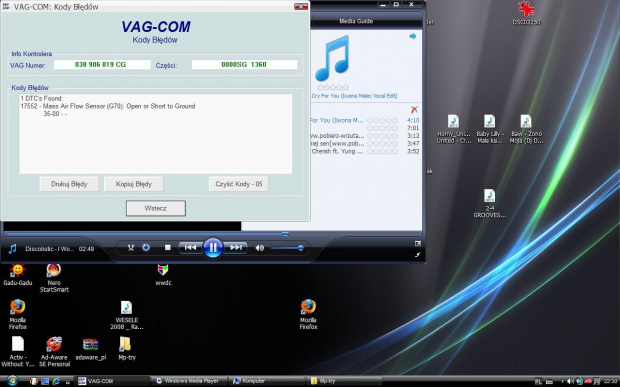Open the Media Guide tab
The height and width of the screenshot is (387, 620).
click(x=356, y=21)
